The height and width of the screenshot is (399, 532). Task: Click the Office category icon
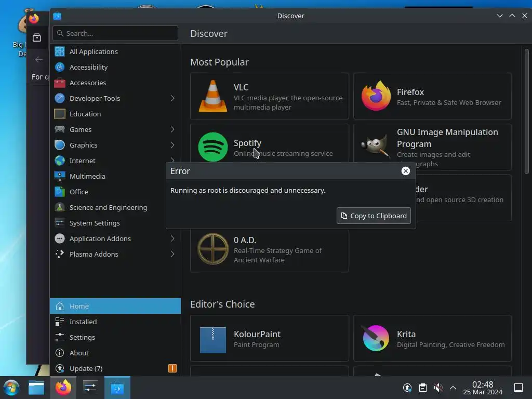point(60,192)
